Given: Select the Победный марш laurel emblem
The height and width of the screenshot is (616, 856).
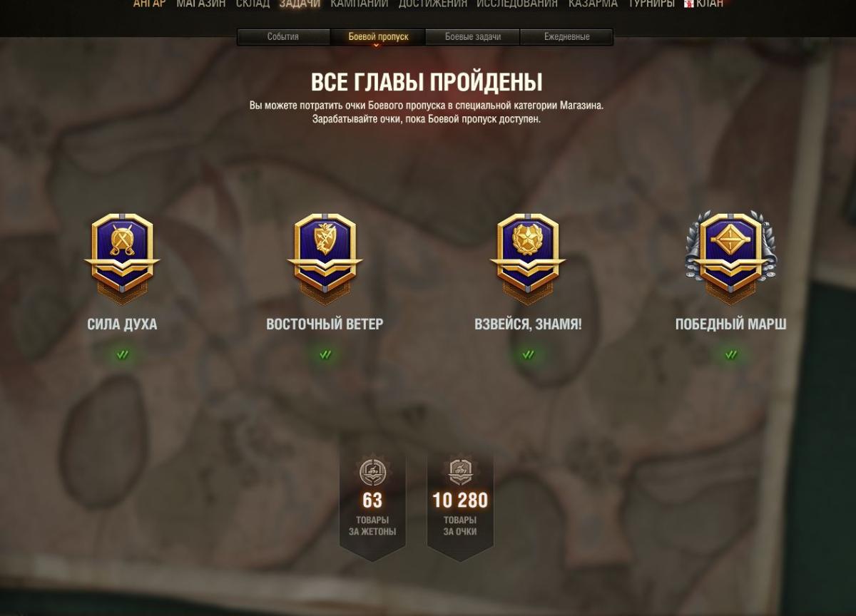Looking at the screenshot, I should point(730,257).
